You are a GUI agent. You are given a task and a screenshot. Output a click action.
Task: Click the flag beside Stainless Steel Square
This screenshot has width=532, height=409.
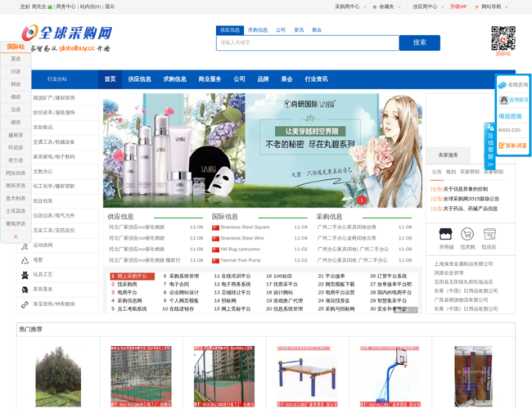tap(215, 227)
